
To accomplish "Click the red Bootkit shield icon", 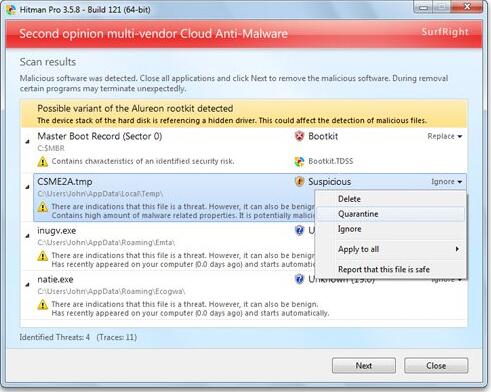I will click(x=299, y=136).
